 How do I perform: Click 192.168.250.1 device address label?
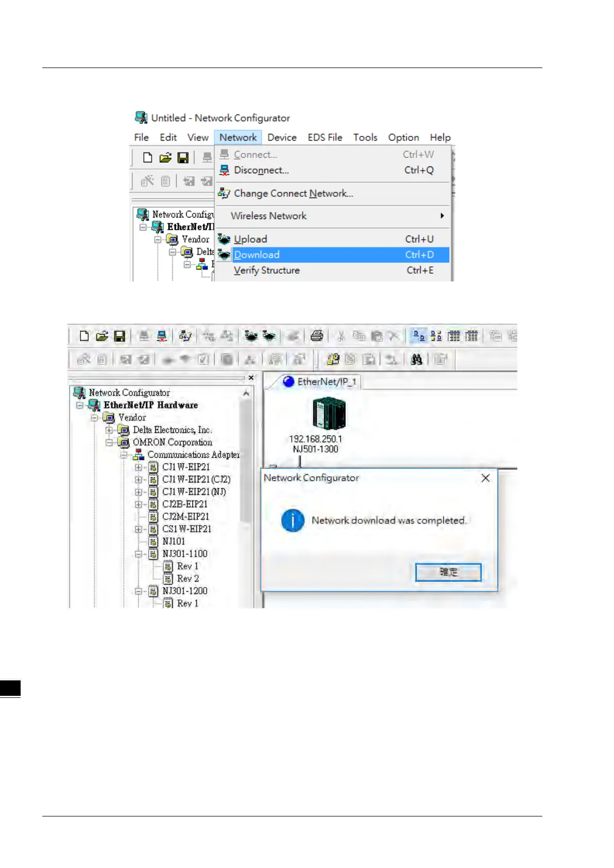click(x=316, y=439)
